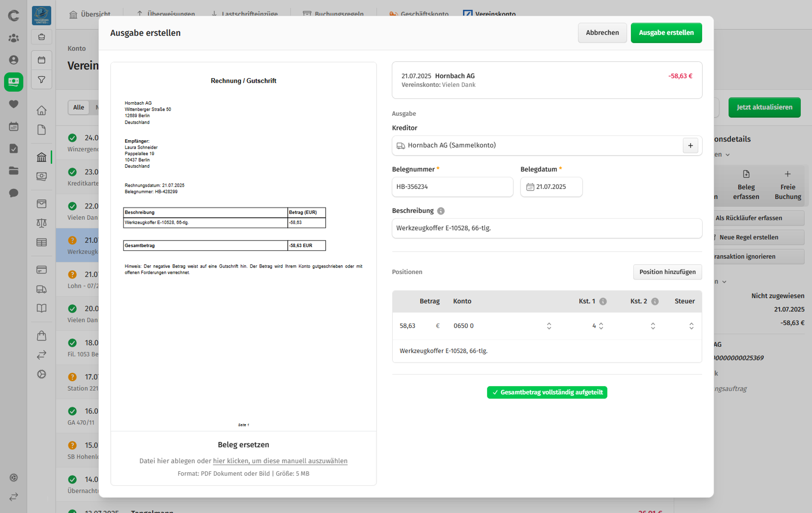Click Als Rückläufer erfassen button

coord(755,218)
